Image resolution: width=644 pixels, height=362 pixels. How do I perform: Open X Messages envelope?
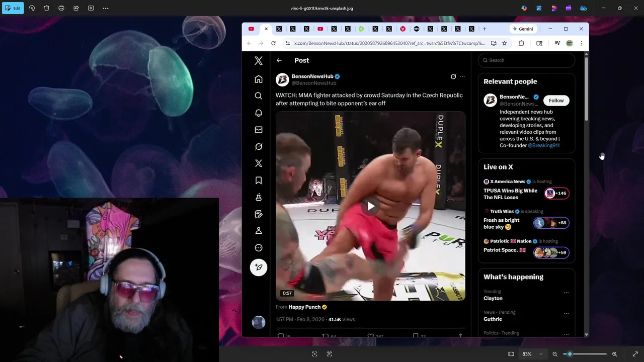click(259, 130)
